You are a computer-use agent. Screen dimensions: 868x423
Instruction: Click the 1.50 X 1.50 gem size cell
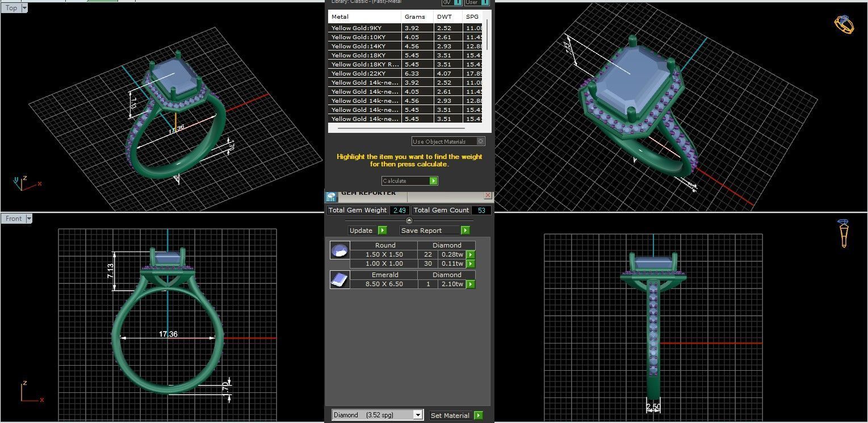(x=384, y=255)
